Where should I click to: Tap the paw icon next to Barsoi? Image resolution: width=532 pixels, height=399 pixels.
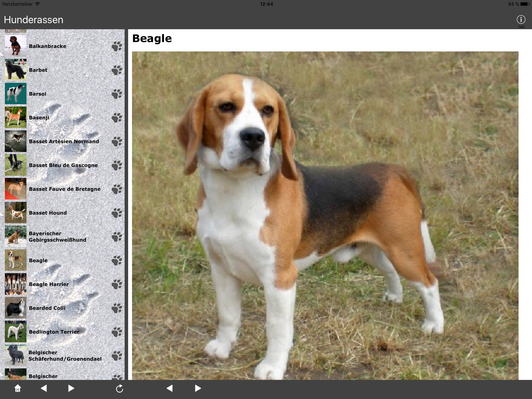tap(117, 94)
